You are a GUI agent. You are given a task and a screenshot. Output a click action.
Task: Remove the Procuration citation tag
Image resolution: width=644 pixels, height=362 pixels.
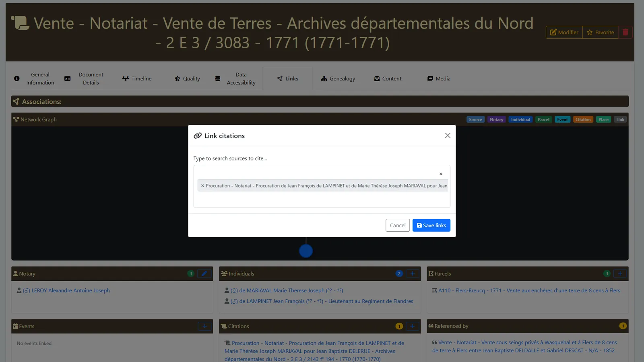point(202,186)
